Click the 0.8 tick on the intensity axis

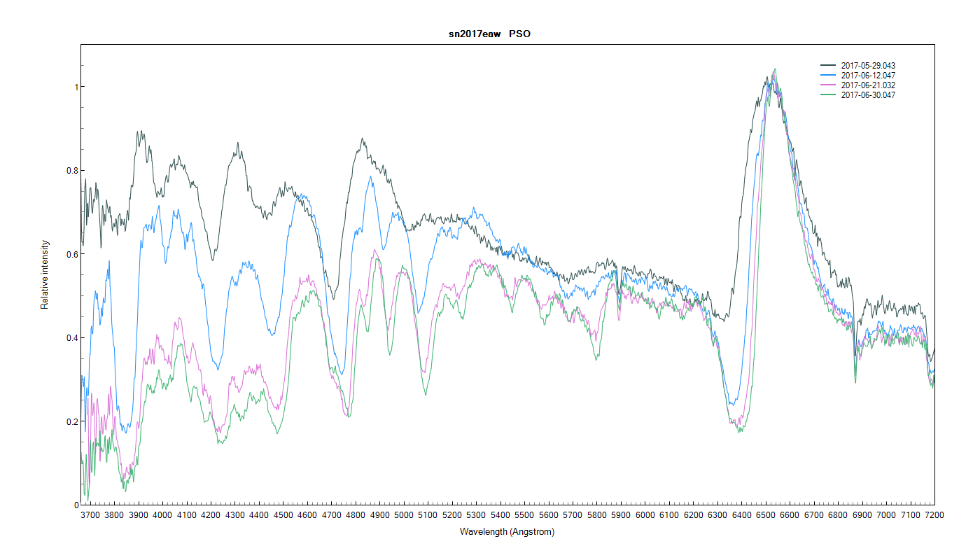click(x=71, y=171)
